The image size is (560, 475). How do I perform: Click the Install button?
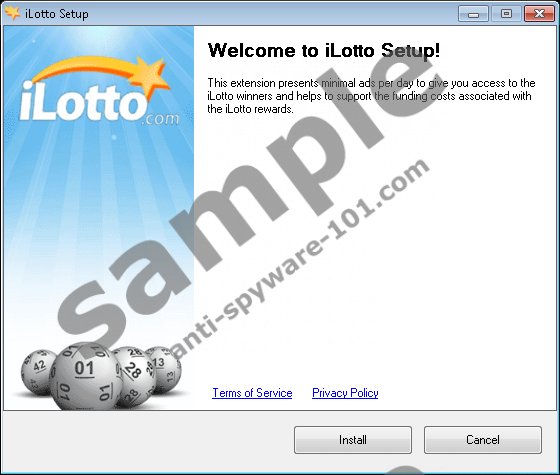353,440
